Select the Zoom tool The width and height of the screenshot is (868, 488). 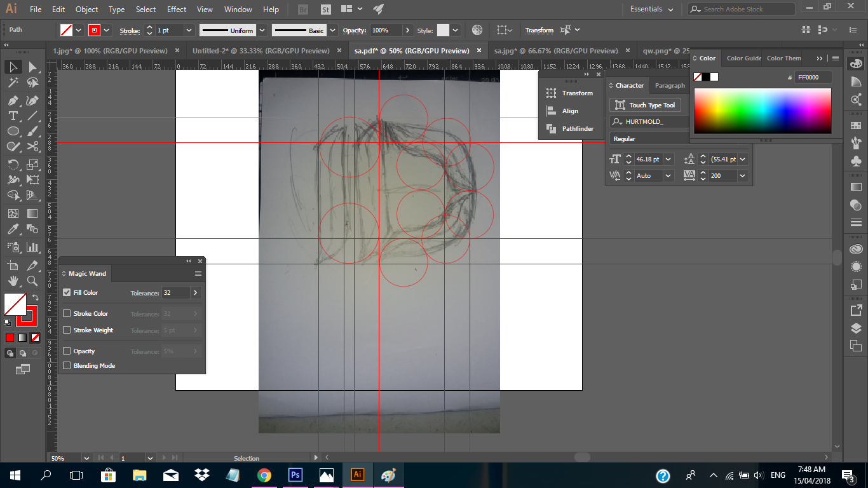click(x=32, y=280)
